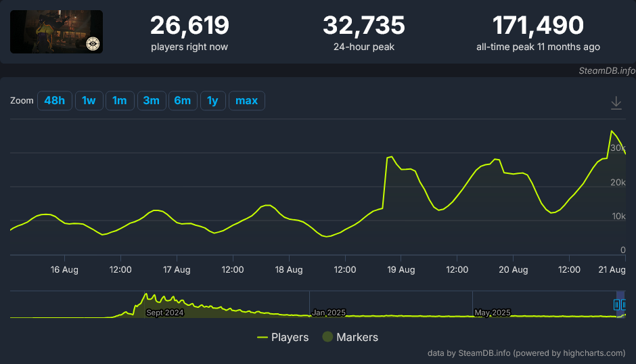Click the 171,490 all-time peak figure
The height and width of the screenshot is (364, 636).
538,25
